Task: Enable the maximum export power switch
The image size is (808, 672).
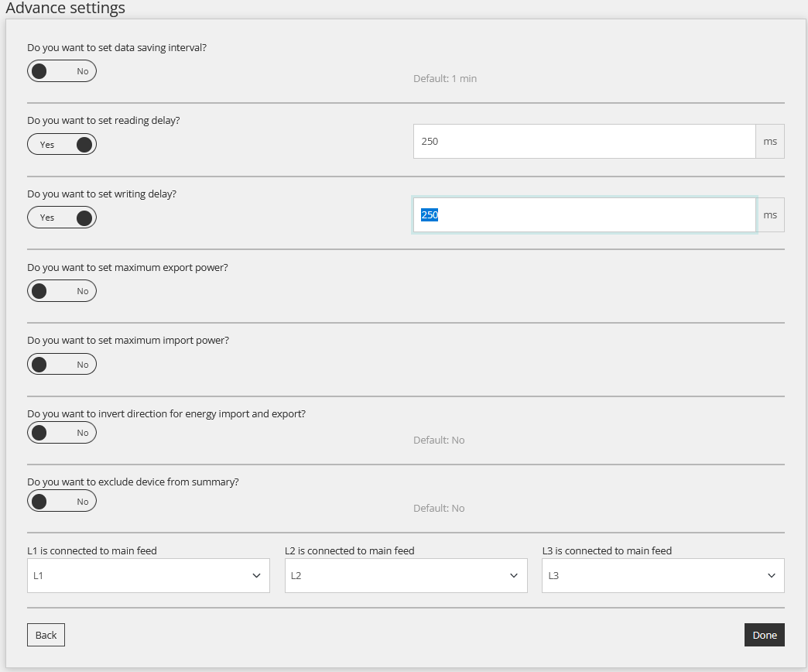Action: [x=62, y=291]
